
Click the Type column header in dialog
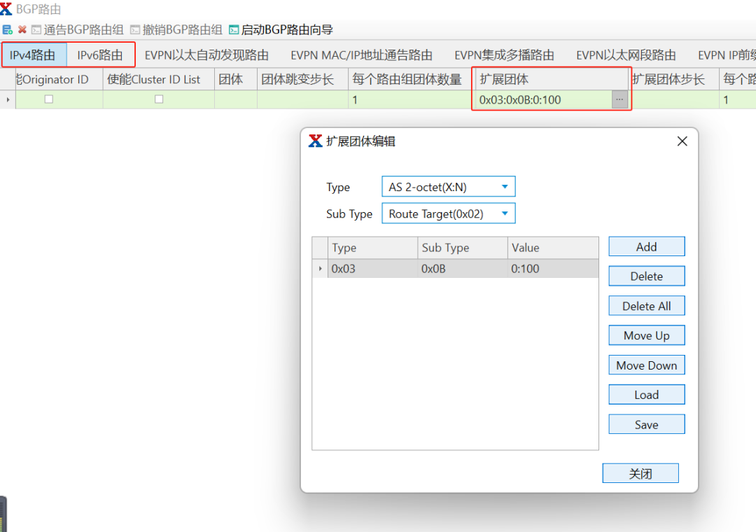click(372, 247)
